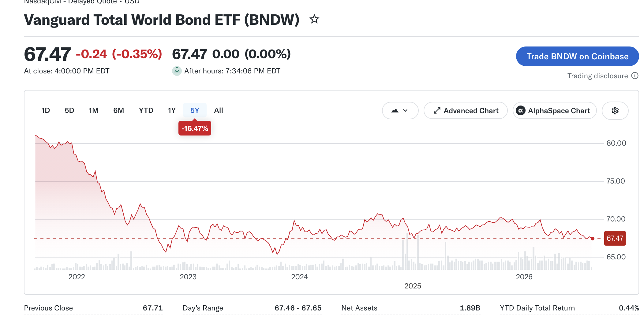The height and width of the screenshot is (323, 644).
Task: Switch to the 1Y range
Action: click(x=172, y=110)
